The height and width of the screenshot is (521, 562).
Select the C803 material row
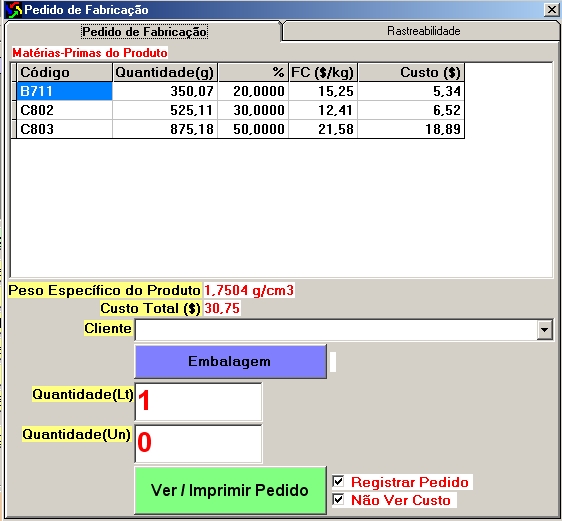point(240,129)
